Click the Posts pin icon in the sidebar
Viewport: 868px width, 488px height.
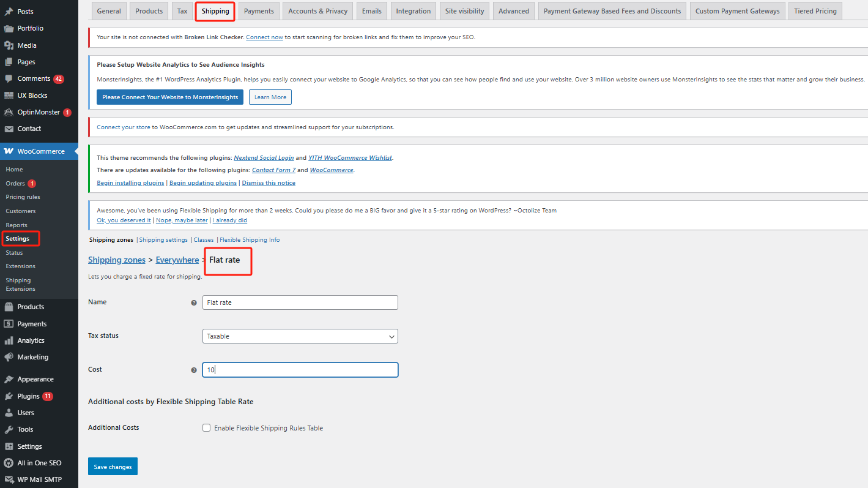click(9, 12)
